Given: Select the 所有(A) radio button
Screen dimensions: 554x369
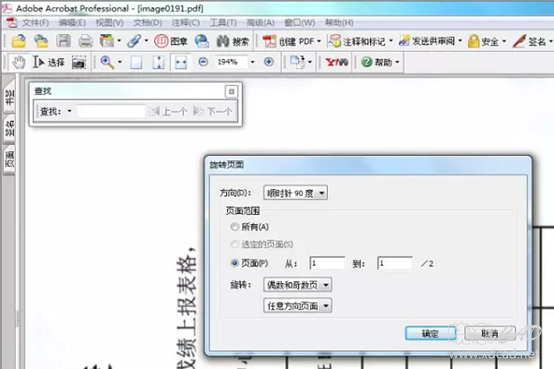Looking at the screenshot, I should tap(235, 227).
